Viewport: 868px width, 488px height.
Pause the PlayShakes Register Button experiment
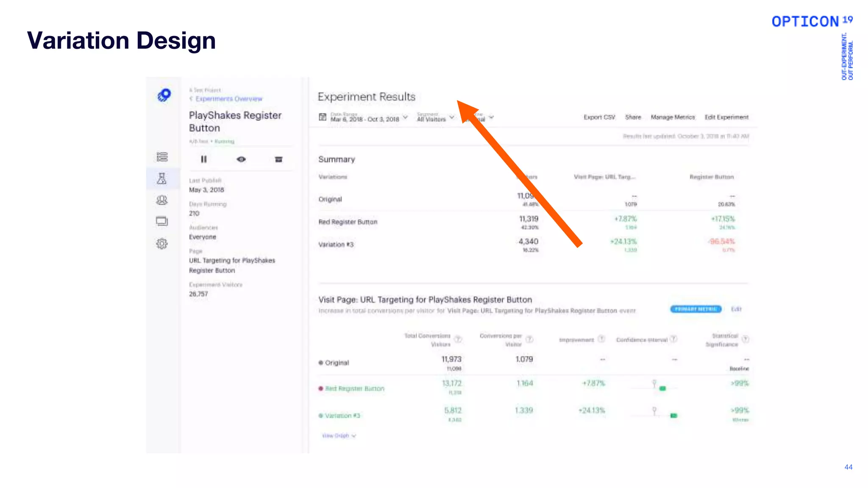click(204, 159)
